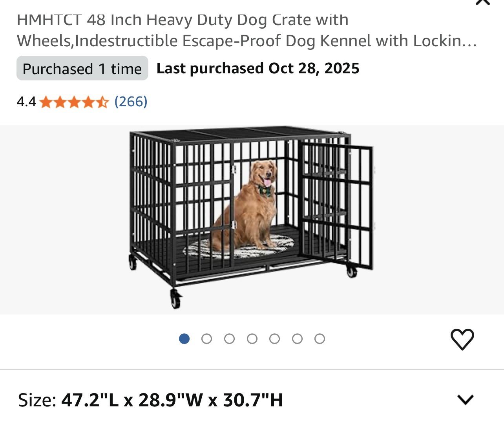Select the first image carousel dot
The width and height of the screenshot is (504, 426).
tap(184, 339)
